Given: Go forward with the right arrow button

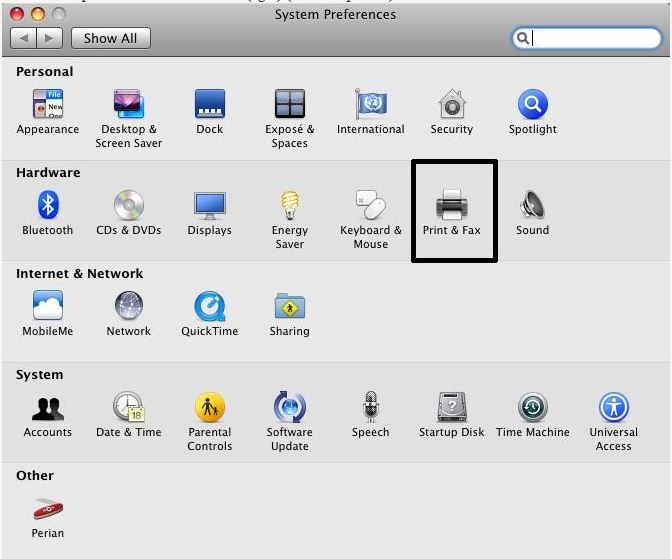Looking at the screenshot, I should tap(50, 38).
